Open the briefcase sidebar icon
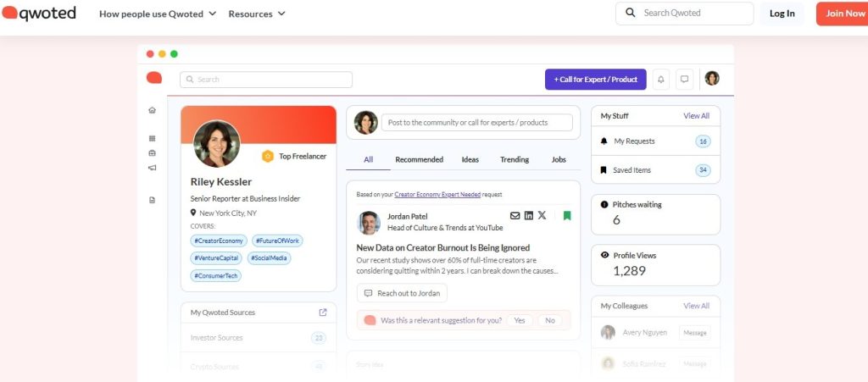868x382 pixels. pos(153,153)
